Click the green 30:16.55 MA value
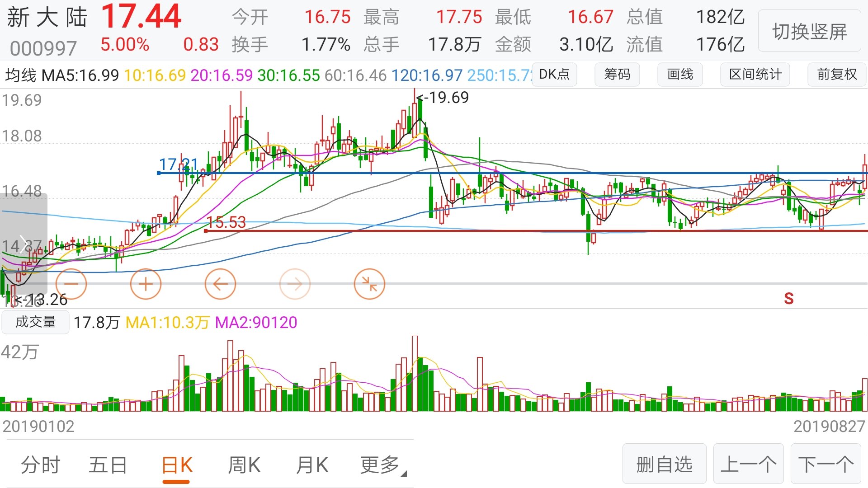Screen dimensions: 868x488 (x=288, y=75)
